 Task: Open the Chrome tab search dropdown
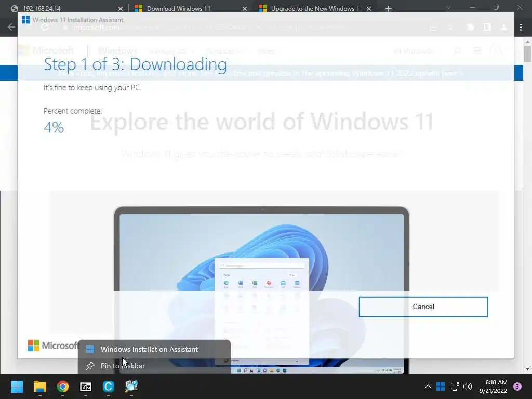(448, 7)
